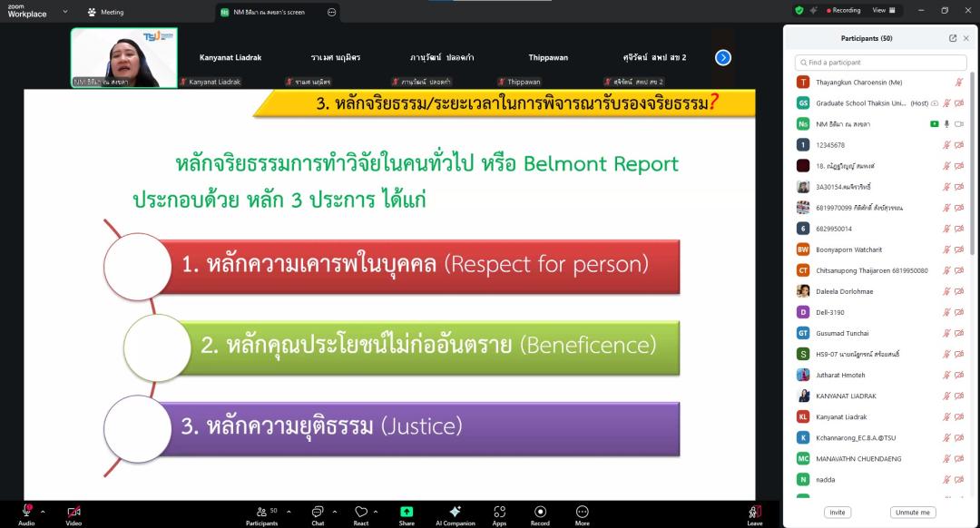This screenshot has height=528, width=980.
Task: Toggle the Audio microphone mute button
Action: tap(26, 512)
